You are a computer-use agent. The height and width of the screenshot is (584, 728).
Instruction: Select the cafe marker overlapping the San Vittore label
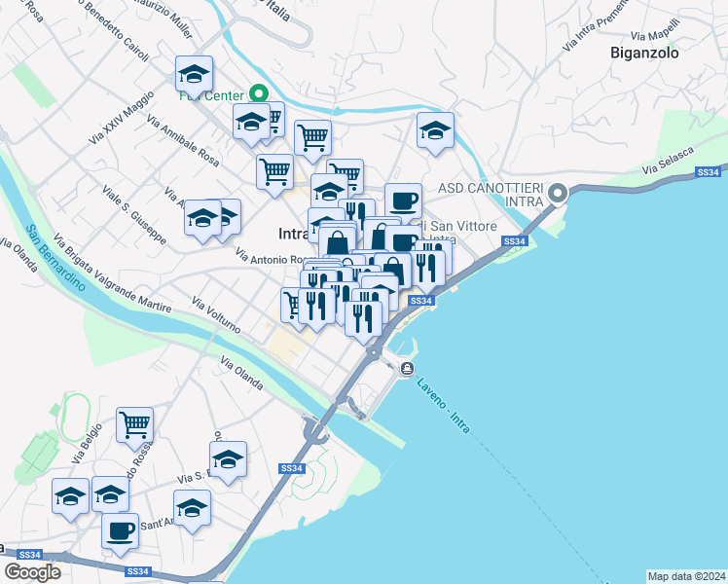403,239
